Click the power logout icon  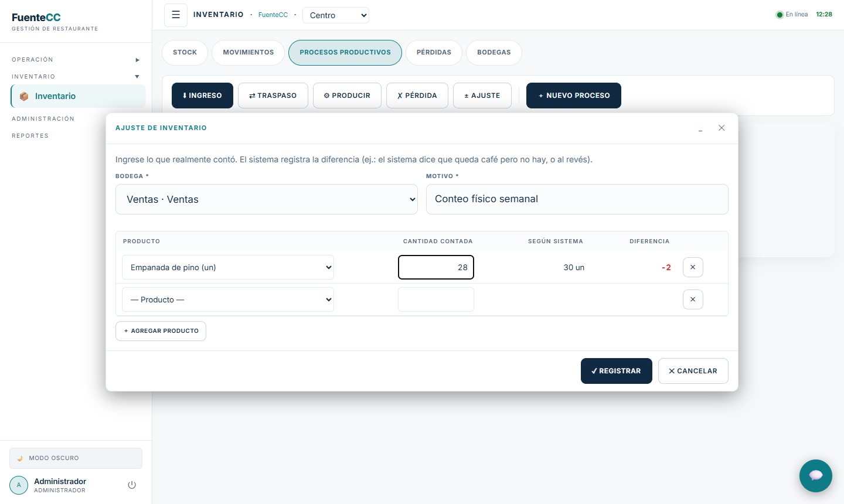tap(132, 485)
